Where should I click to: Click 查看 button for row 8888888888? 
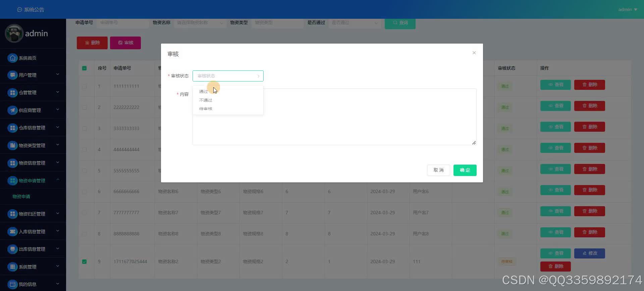pos(555,232)
